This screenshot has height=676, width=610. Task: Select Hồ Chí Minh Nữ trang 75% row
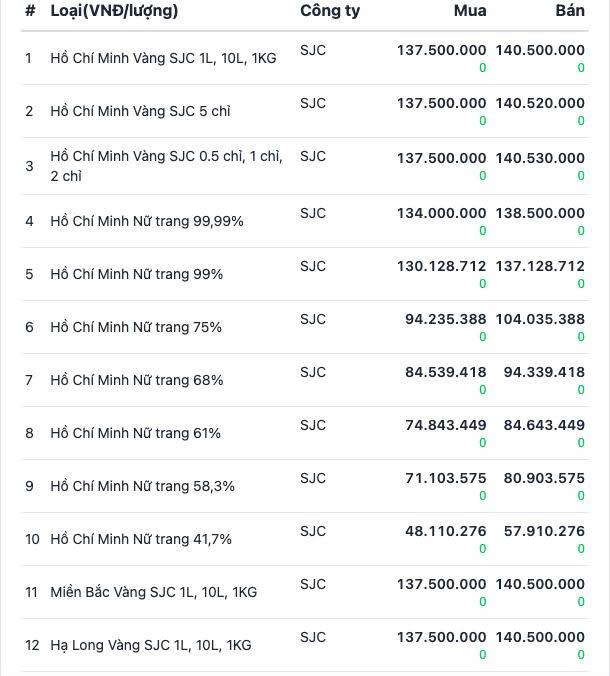[305, 327]
